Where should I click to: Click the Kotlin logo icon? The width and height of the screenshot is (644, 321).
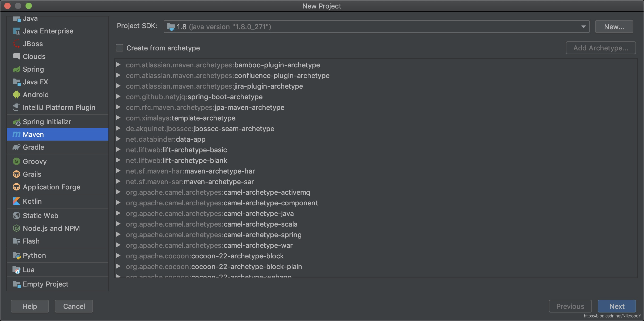pyautogui.click(x=16, y=201)
